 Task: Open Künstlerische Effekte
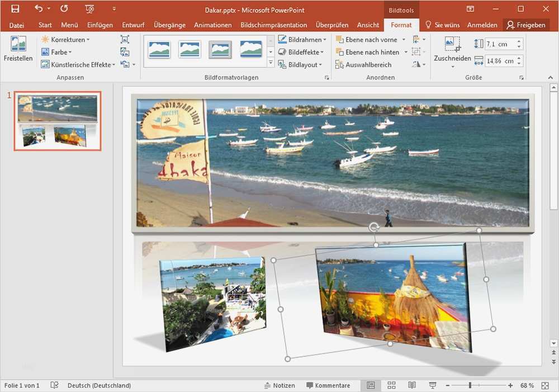(x=77, y=64)
